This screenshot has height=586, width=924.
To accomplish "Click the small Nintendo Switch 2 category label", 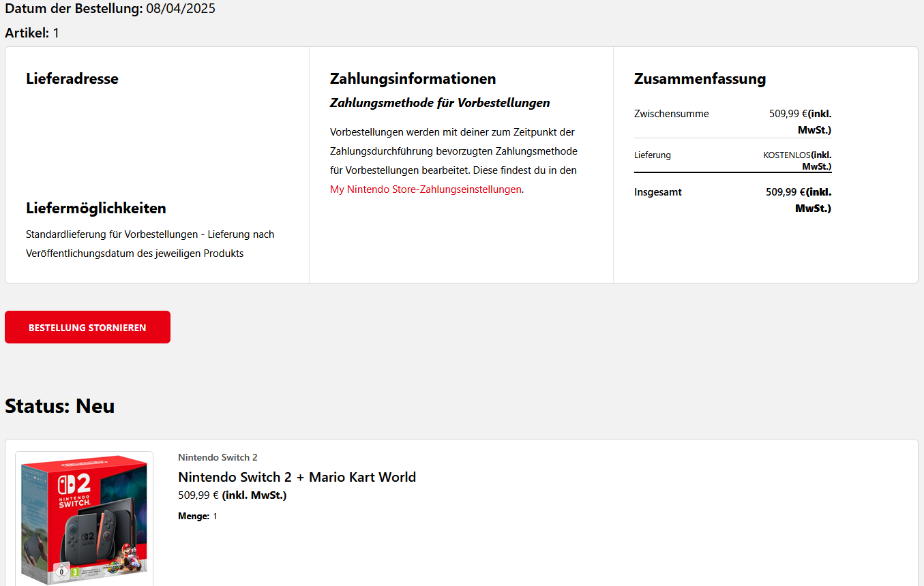I will pos(218,457).
